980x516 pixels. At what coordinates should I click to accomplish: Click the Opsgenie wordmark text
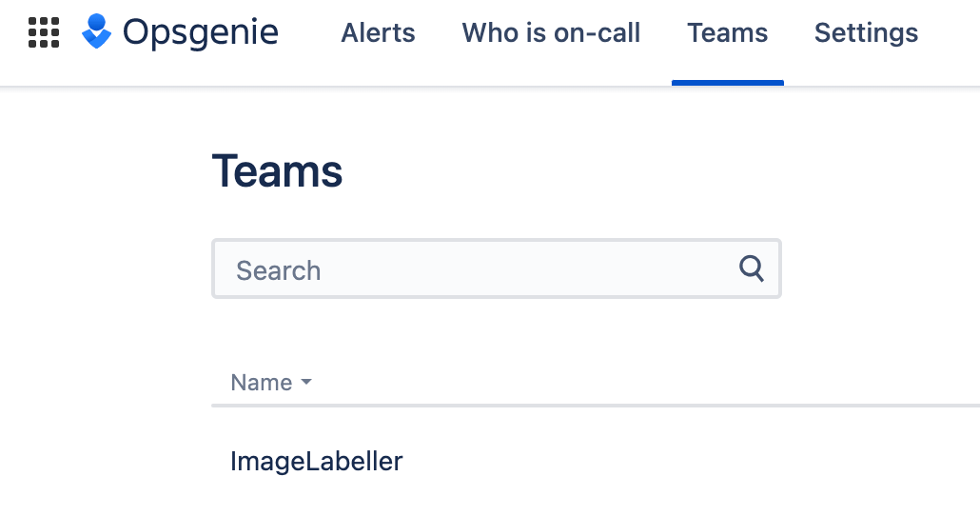click(201, 33)
